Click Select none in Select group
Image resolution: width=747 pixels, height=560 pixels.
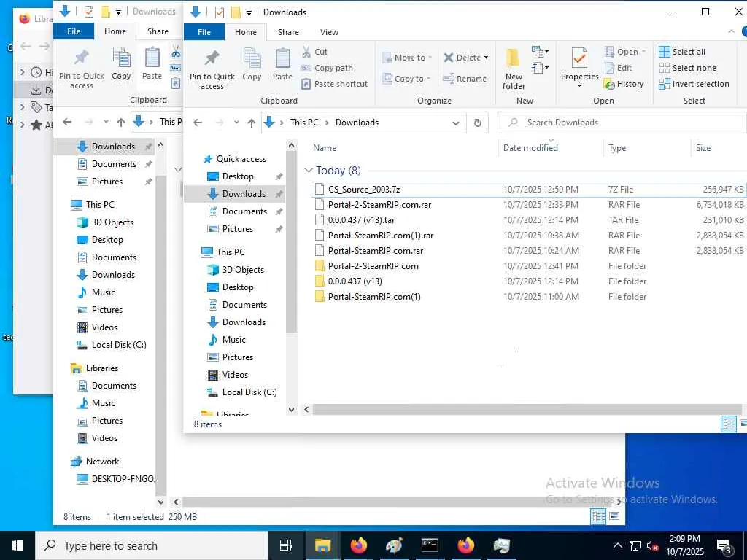tap(687, 68)
